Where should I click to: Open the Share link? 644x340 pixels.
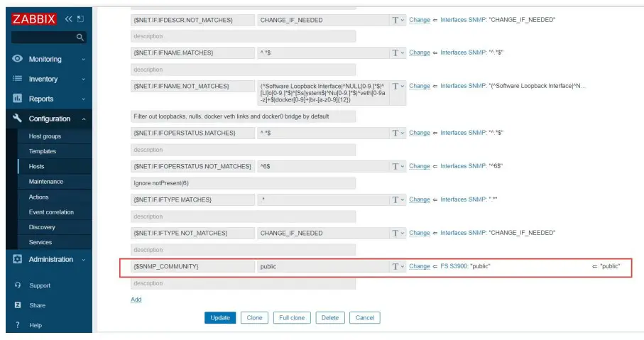(x=38, y=305)
